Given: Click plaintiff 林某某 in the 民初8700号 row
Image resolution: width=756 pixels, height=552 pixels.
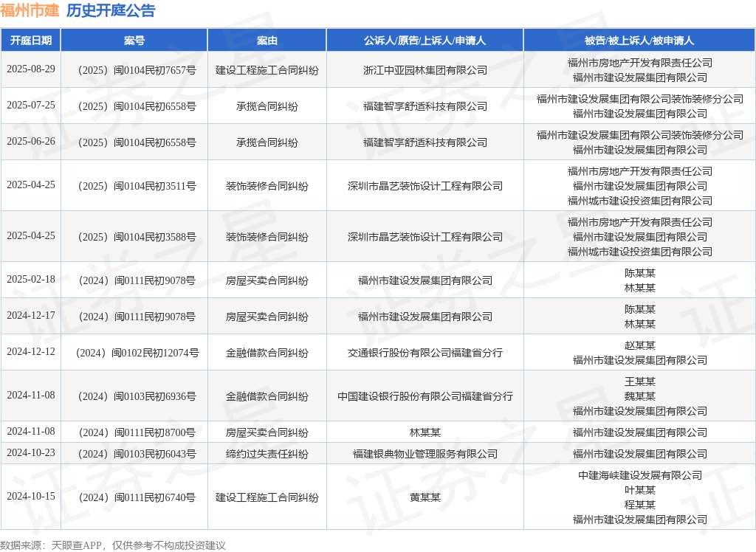Looking at the screenshot, I should (425, 433).
